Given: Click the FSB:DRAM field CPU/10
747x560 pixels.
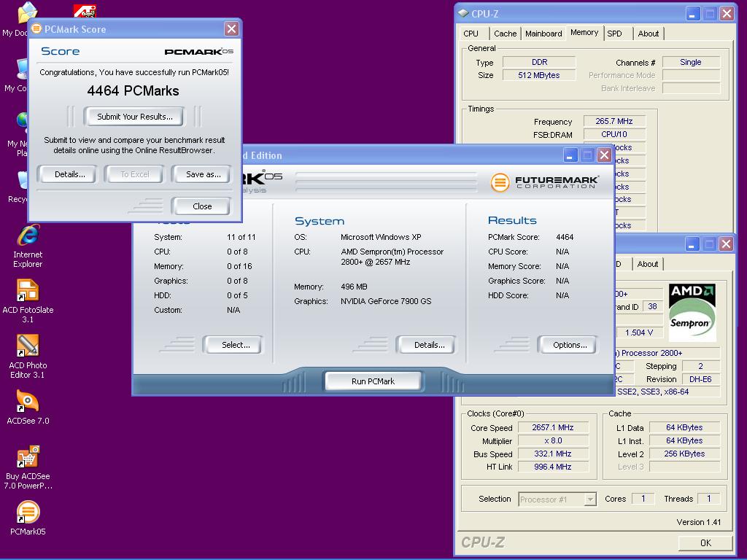Looking at the screenshot, I should point(614,134).
